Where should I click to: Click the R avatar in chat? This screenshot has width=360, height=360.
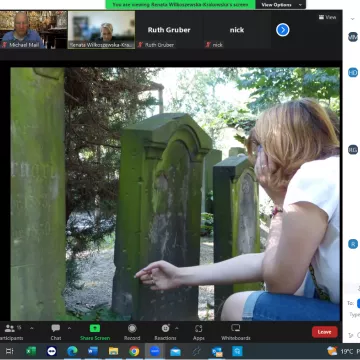click(353, 244)
